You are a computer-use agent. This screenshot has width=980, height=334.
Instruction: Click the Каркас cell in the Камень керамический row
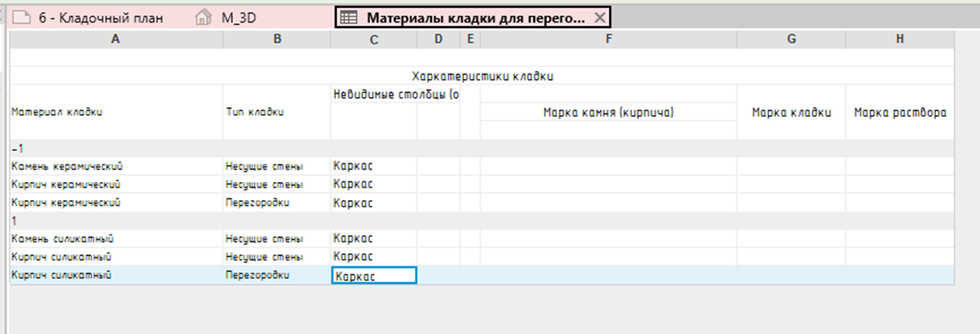point(374,167)
